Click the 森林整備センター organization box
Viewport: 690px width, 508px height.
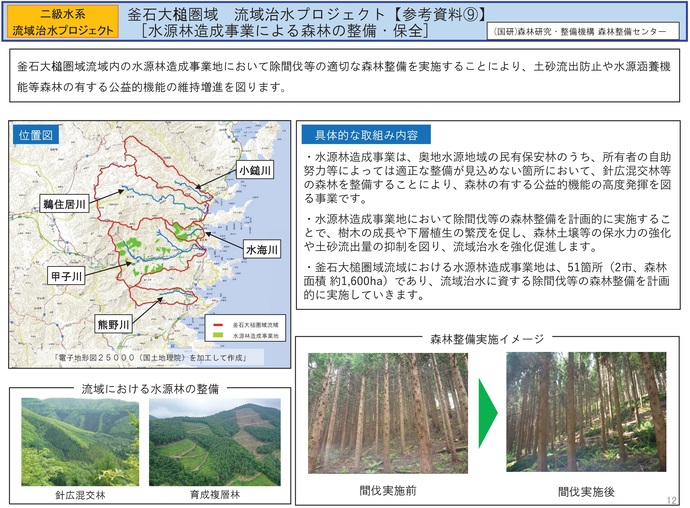point(584,32)
